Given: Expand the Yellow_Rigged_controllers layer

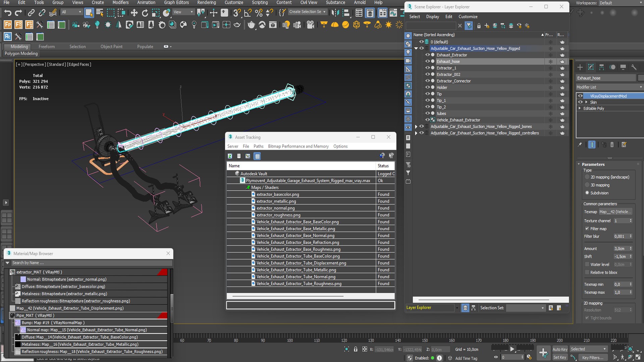Looking at the screenshot, I should (416, 133).
